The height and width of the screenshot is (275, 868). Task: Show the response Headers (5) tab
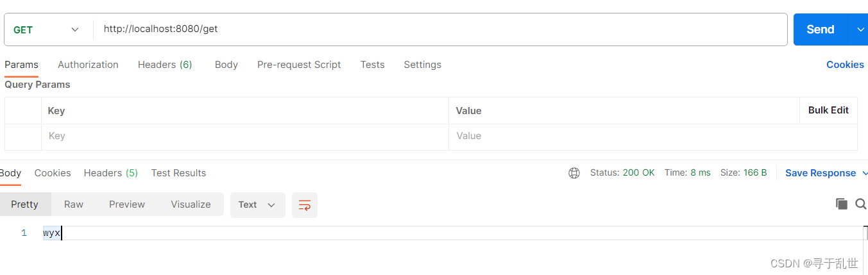[x=110, y=173]
